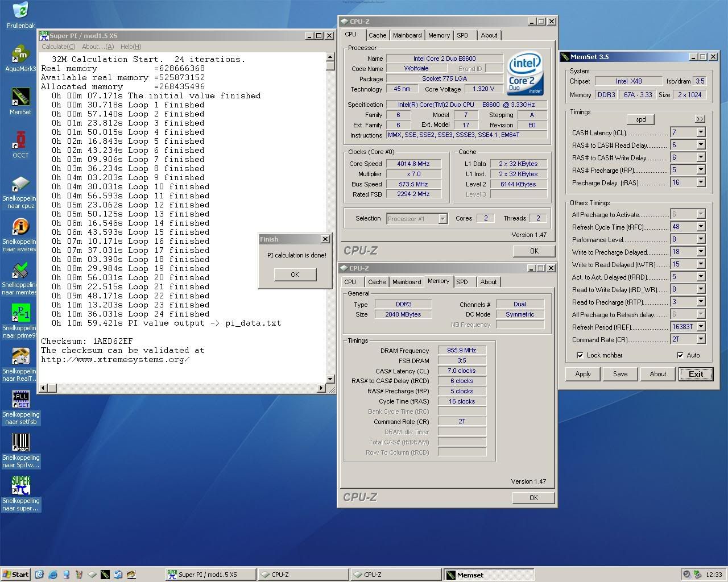Expand Command Rate (CR) dropdown in MemSet
The image size is (728, 582).
701,339
